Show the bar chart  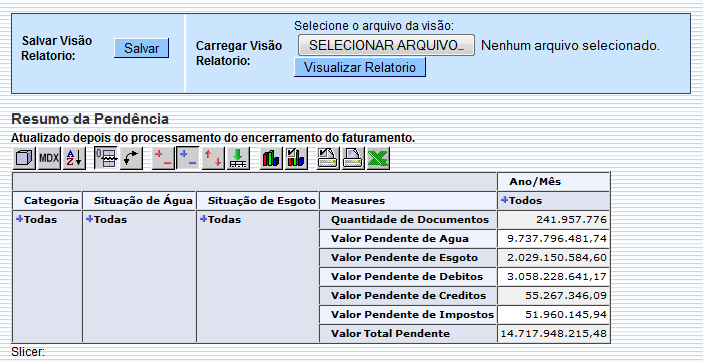271,158
